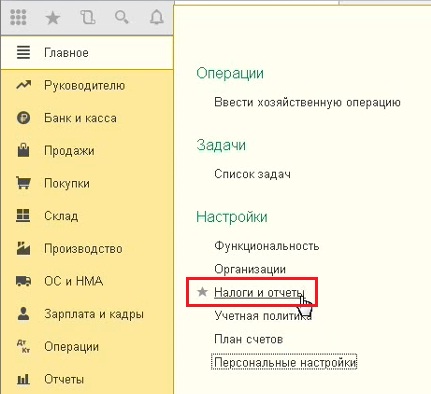Viewport: 431px width, 394px height.
Task: Open the Функциональность settings link
Action: click(267, 246)
